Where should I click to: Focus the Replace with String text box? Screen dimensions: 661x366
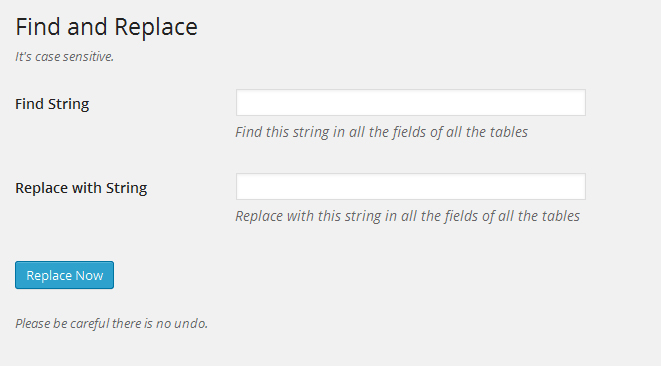[411, 186]
